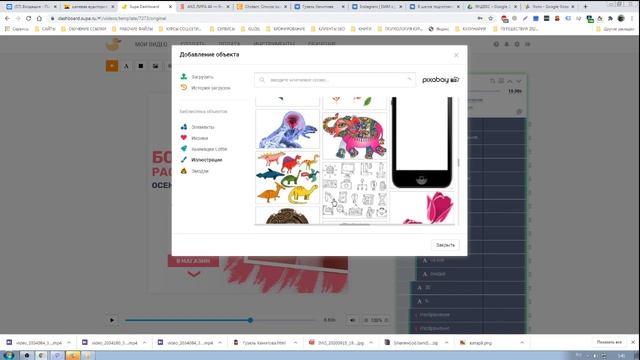
Task: Close the downloads bar
Action: [633, 342]
